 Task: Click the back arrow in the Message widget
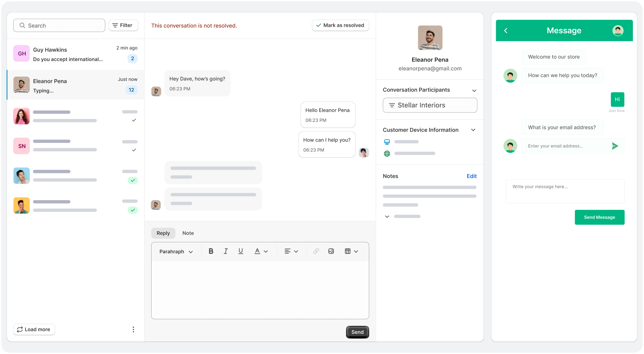(x=506, y=30)
